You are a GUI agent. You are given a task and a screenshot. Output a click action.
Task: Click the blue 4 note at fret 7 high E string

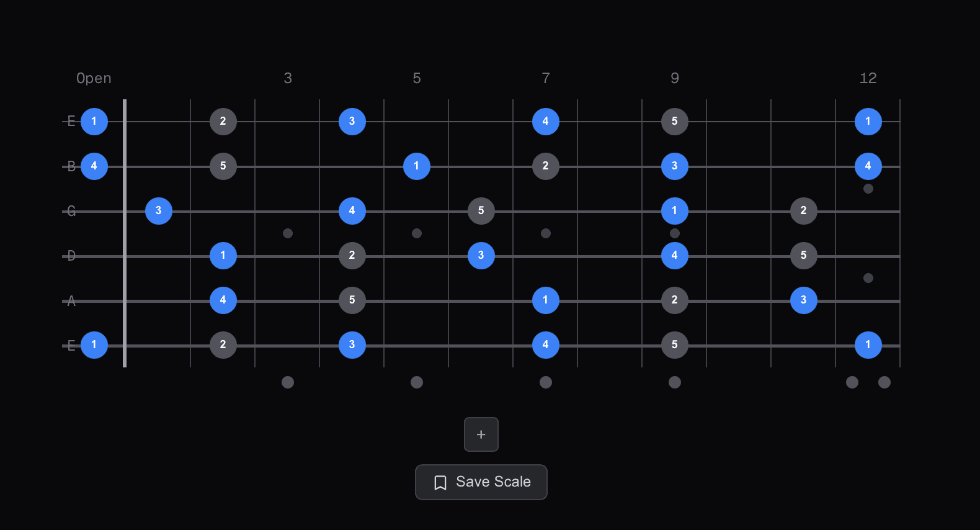[x=545, y=121]
